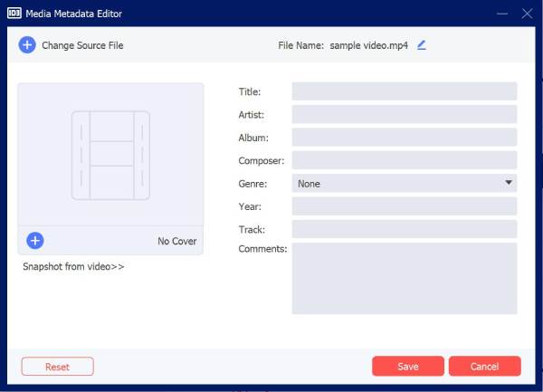Click the ID3 app icon in title bar

point(14,14)
